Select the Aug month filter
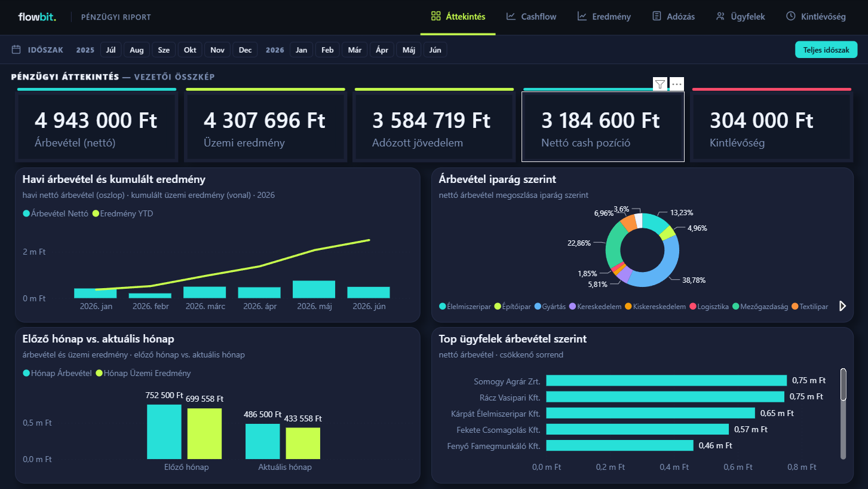The height and width of the screenshot is (489, 868). (137, 50)
